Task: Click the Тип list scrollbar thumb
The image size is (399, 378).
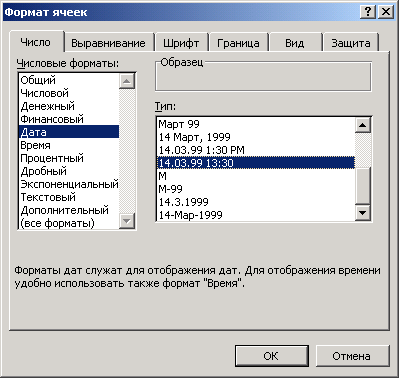Action: pyautogui.click(x=363, y=185)
